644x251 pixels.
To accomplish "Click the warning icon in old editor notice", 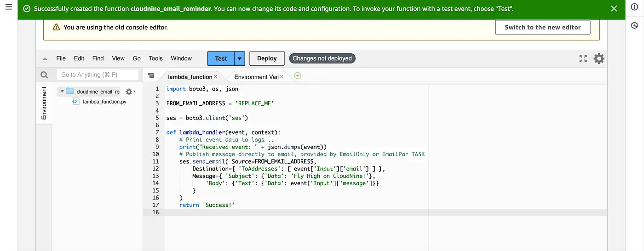I will click(56, 27).
